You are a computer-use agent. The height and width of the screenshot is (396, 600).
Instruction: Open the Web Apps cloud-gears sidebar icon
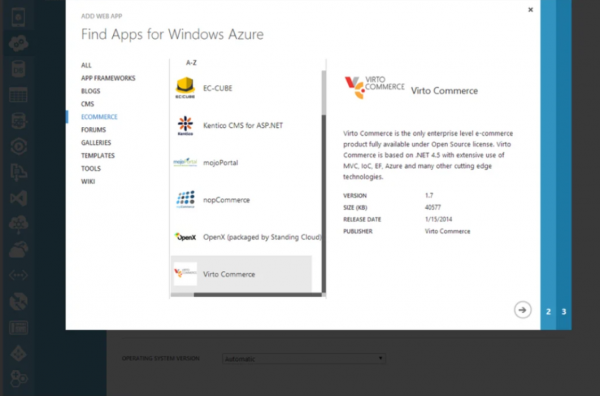click(x=18, y=44)
